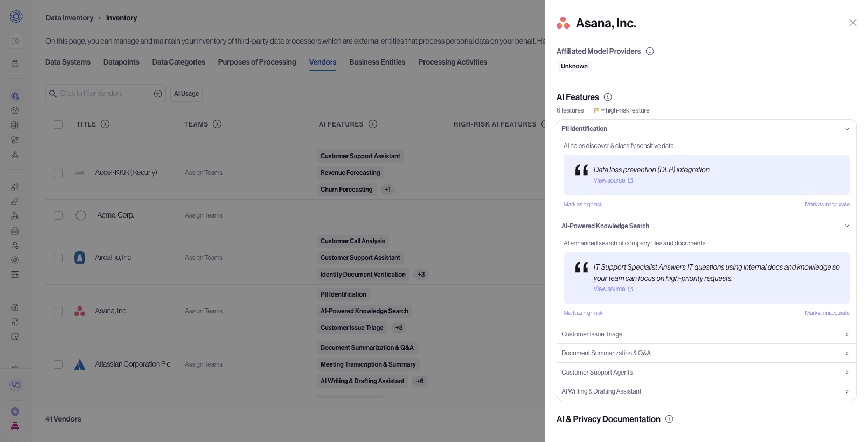Click info icon next to TITLE column
The width and height of the screenshot is (868, 442).
(x=105, y=124)
